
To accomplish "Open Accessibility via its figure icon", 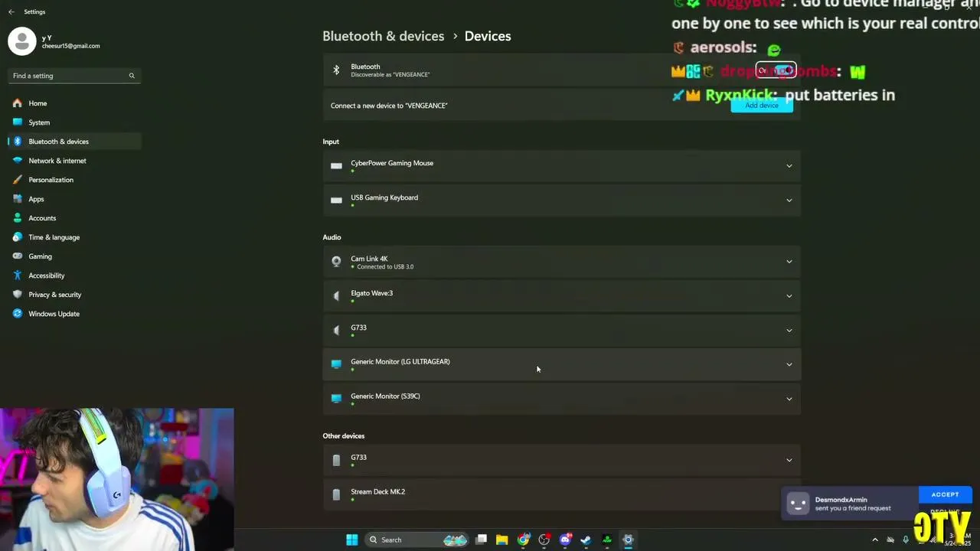I will click(x=18, y=275).
